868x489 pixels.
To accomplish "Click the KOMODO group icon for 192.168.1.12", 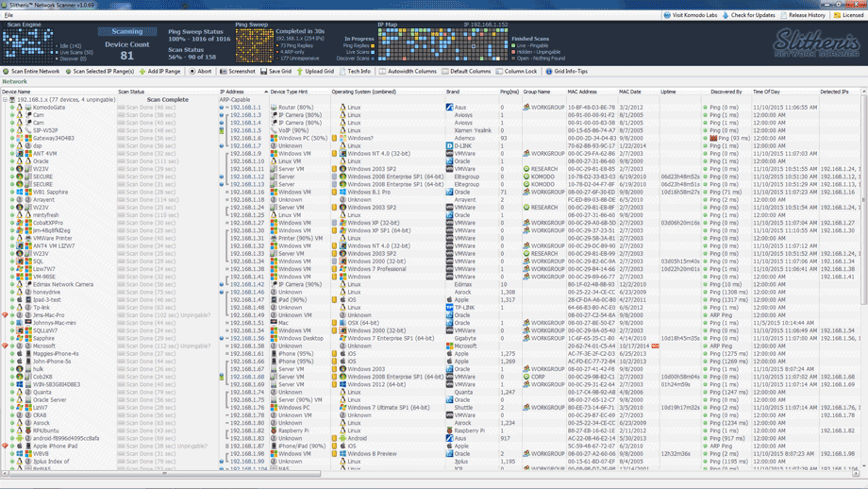I will (x=526, y=177).
